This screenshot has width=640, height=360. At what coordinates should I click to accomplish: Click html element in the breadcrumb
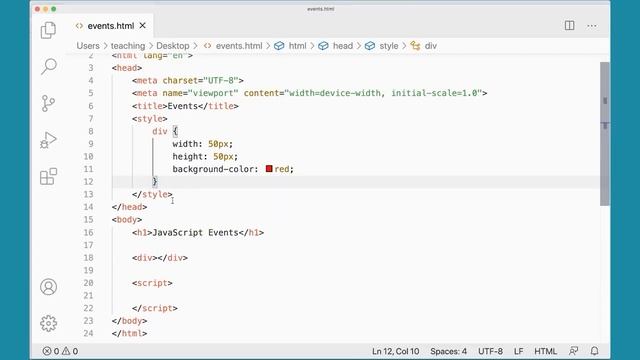(297, 46)
